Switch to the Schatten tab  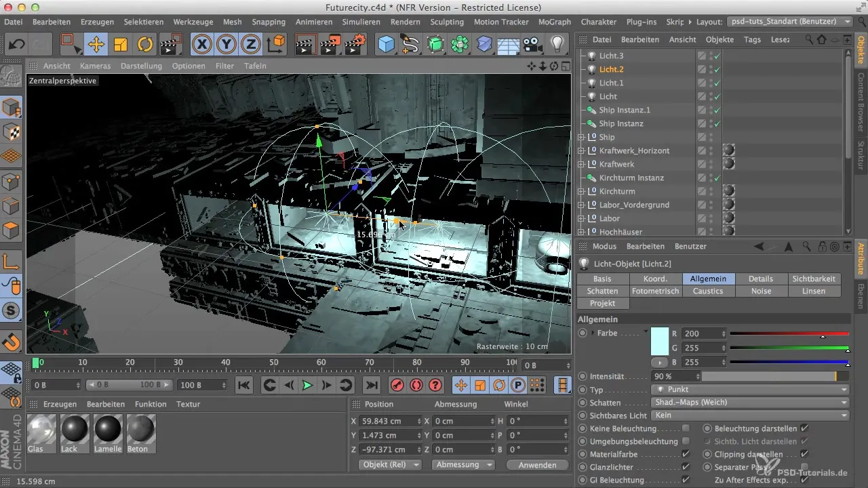[x=602, y=291]
